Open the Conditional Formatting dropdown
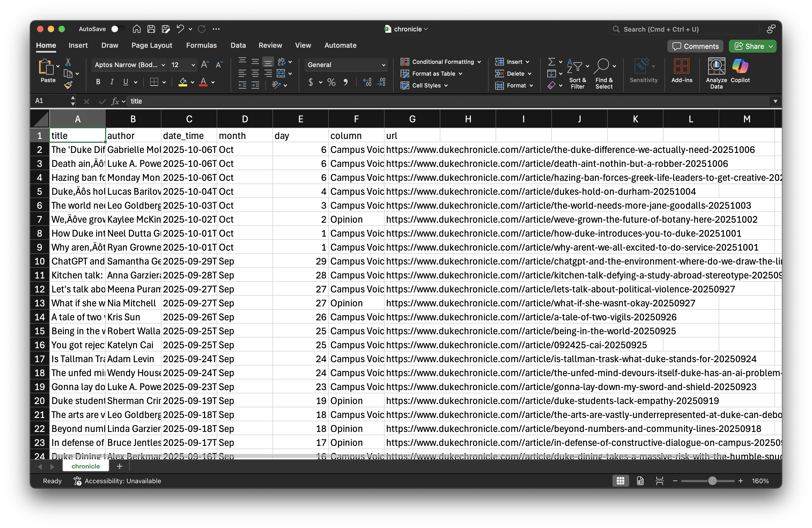Viewport: 812px width, 528px height. pyautogui.click(x=442, y=62)
